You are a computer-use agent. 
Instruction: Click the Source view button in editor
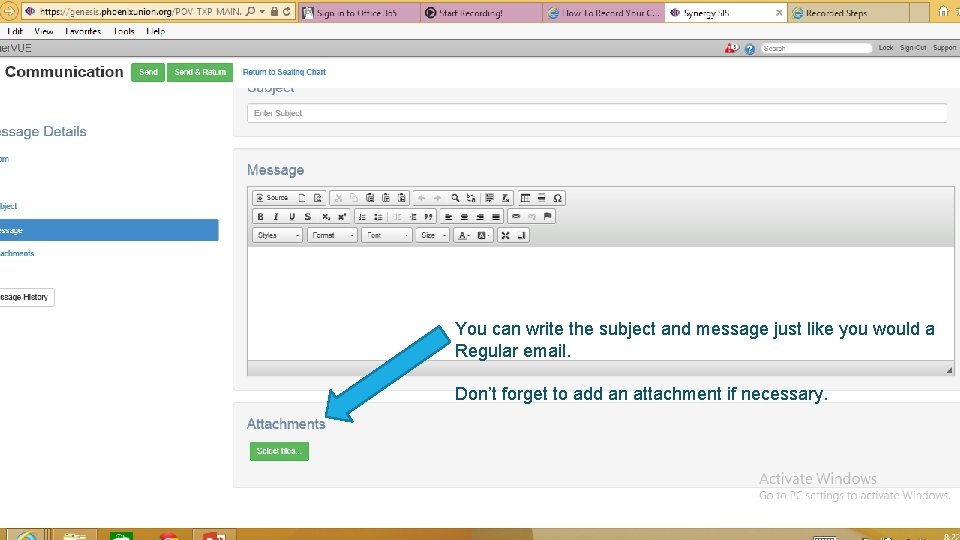272,198
